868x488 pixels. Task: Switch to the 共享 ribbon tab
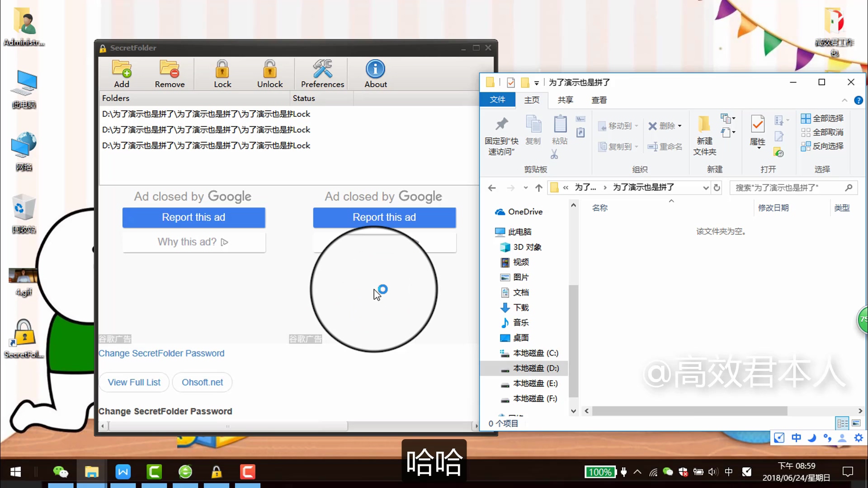coord(565,100)
